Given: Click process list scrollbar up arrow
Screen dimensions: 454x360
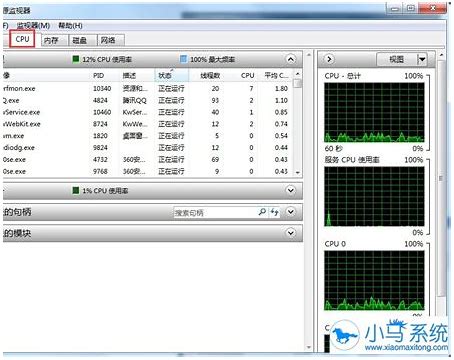Looking at the screenshot, I should [298, 74].
